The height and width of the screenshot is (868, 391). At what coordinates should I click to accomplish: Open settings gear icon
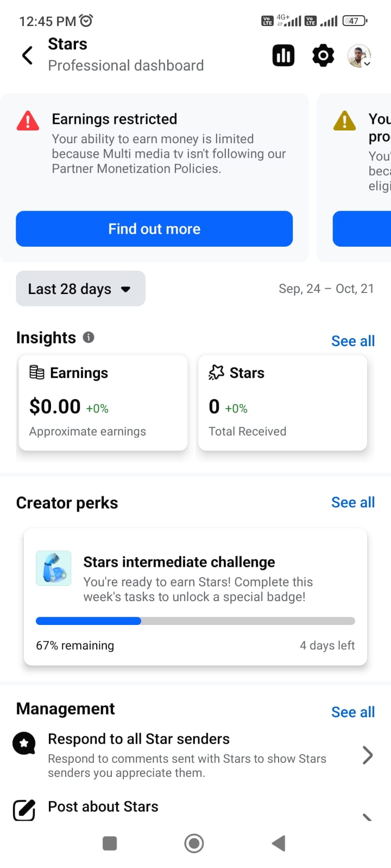click(x=323, y=55)
